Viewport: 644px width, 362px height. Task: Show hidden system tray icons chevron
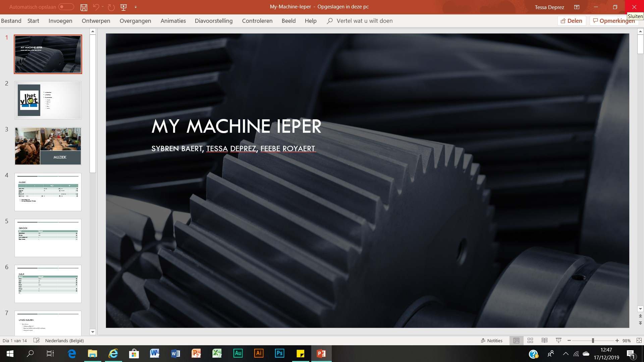pyautogui.click(x=566, y=354)
